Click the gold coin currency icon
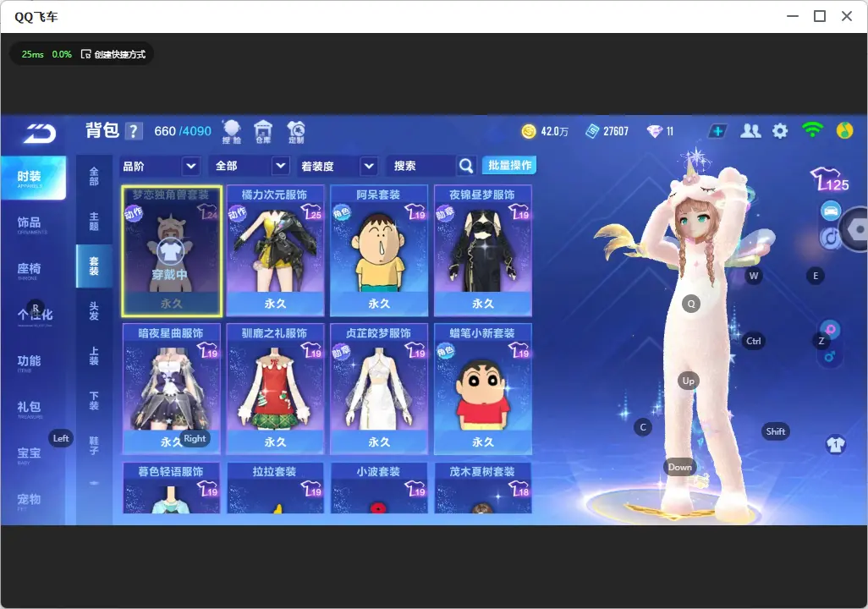The width and height of the screenshot is (868, 609). 529,131
